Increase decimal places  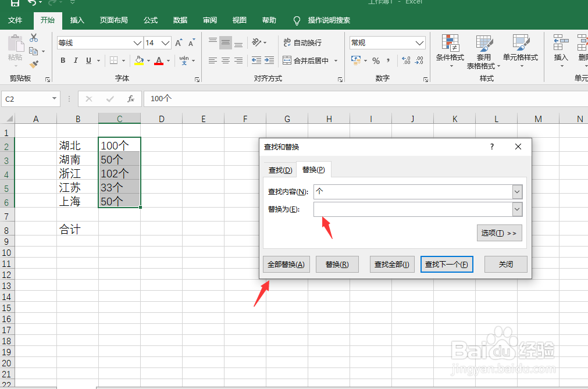tap(406, 60)
